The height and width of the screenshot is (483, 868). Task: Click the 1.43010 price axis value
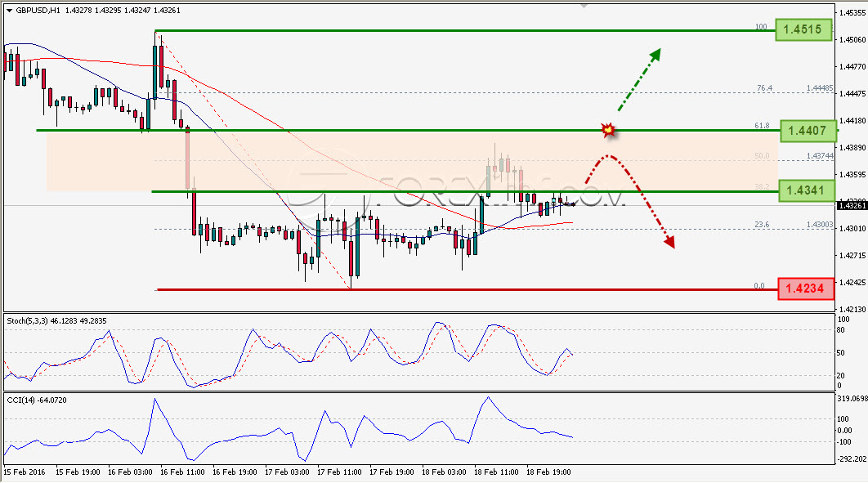853,229
